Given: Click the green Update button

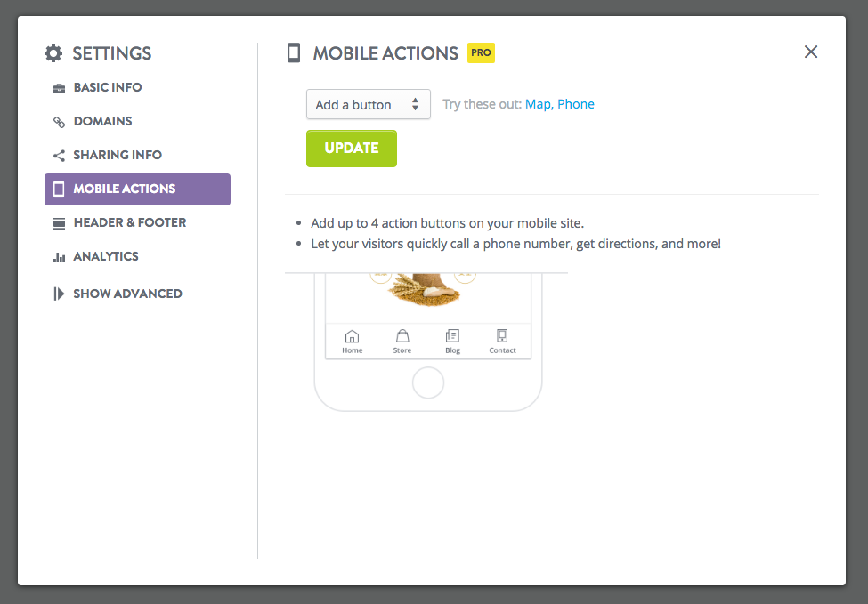Looking at the screenshot, I should tap(352, 149).
